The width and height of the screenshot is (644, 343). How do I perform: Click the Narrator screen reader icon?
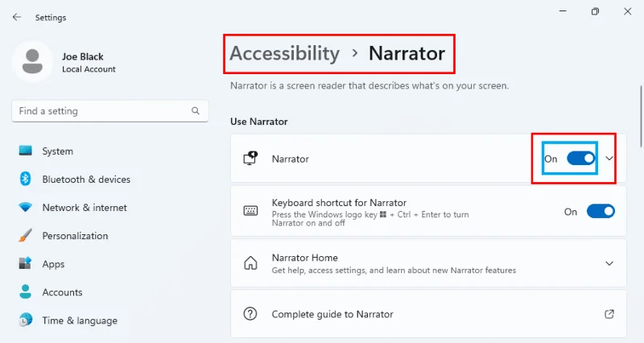tap(250, 158)
